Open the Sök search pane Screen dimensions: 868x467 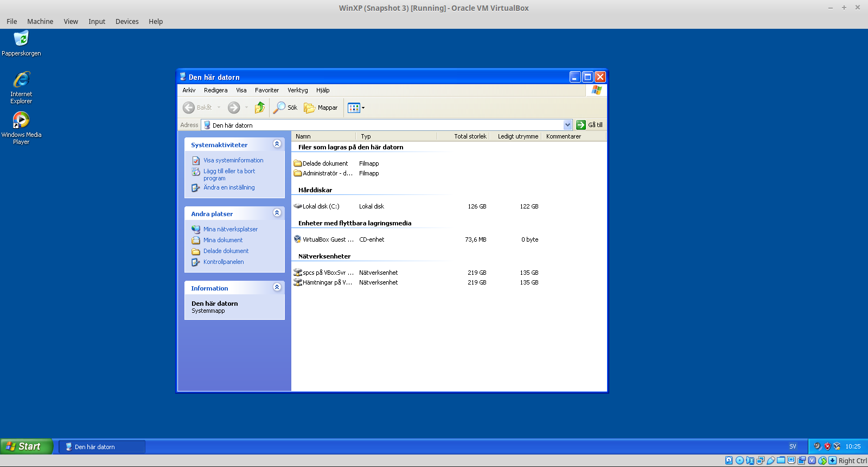tap(285, 108)
